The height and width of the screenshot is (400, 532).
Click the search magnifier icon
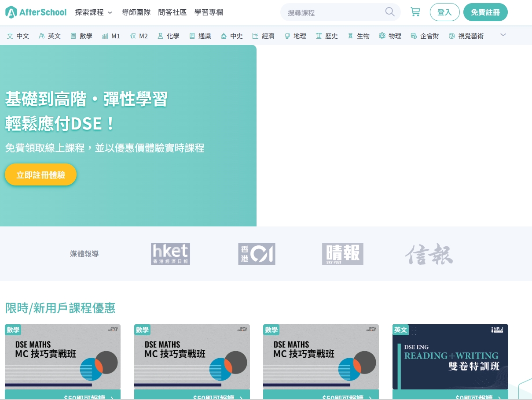click(x=389, y=12)
